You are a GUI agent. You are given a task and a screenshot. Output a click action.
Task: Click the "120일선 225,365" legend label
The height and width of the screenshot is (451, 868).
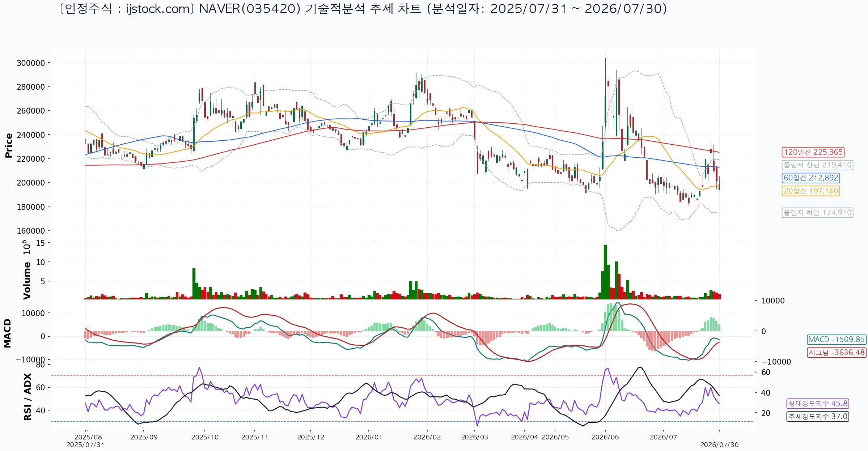click(x=813, y=152)
